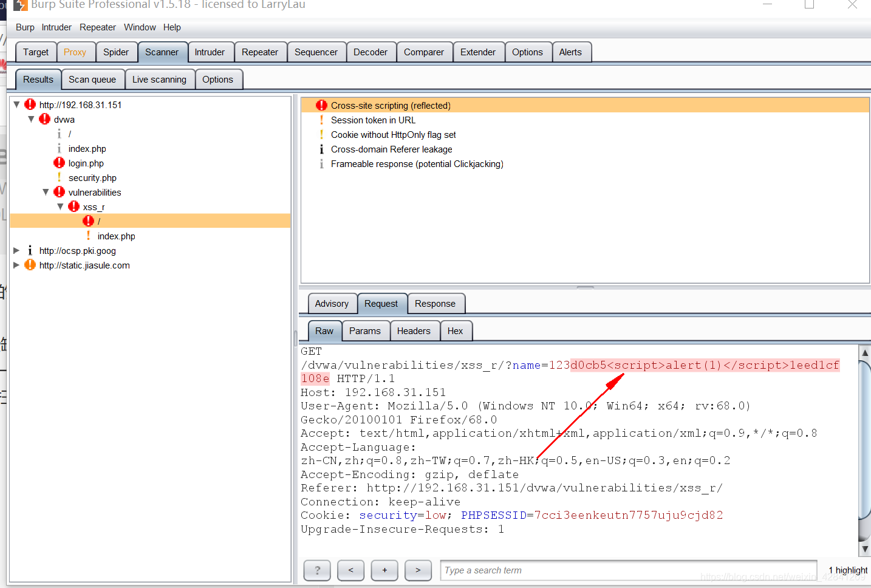
Task: Switch request view to Params tab
Action: pyautogui.click(x=365, y=331)
